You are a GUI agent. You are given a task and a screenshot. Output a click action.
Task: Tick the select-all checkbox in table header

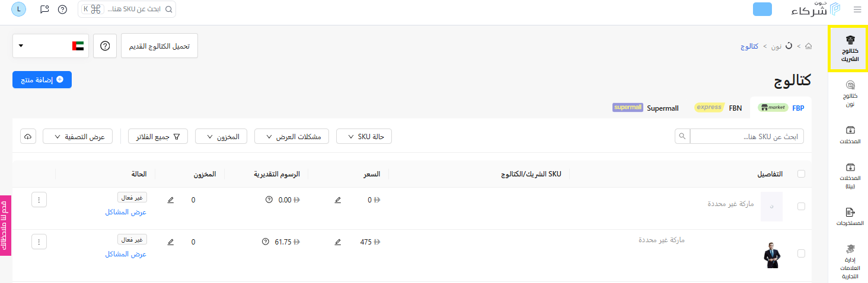[x=802, y=174]
